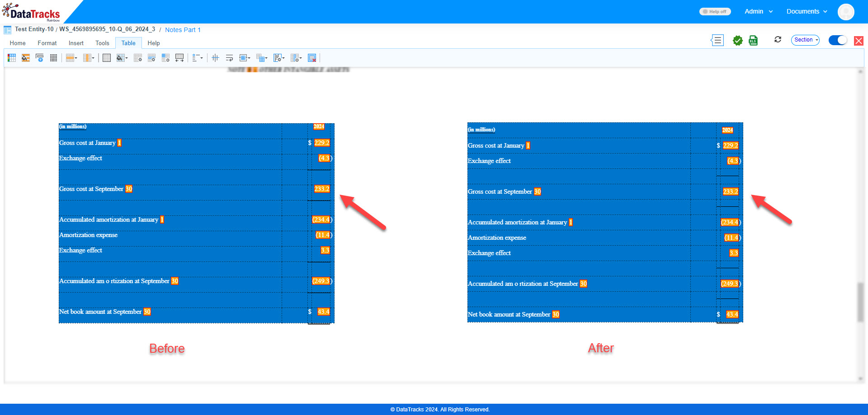Click the red close X button
868x415 pixels.
(859, 41)
